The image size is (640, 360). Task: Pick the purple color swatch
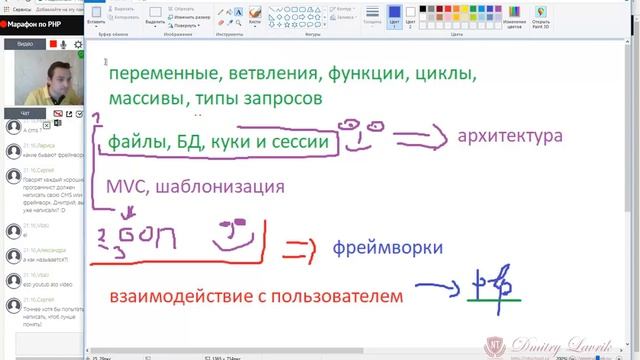pos(498,9)
